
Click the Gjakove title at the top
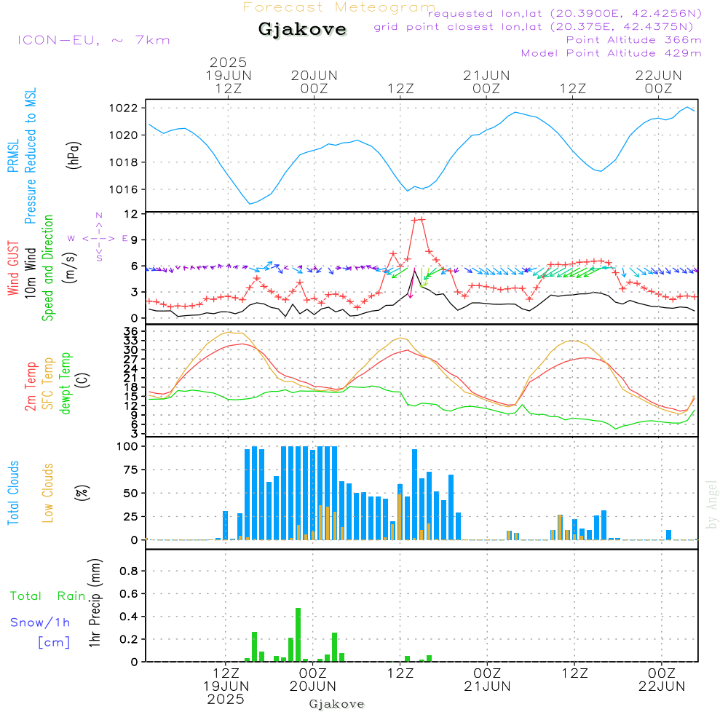(x=302, y=29)
